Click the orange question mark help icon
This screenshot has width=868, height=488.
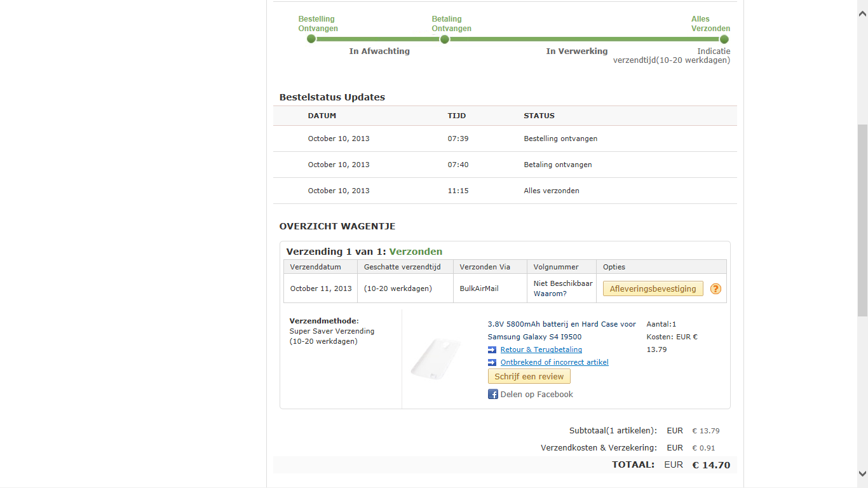pos(715,288)
